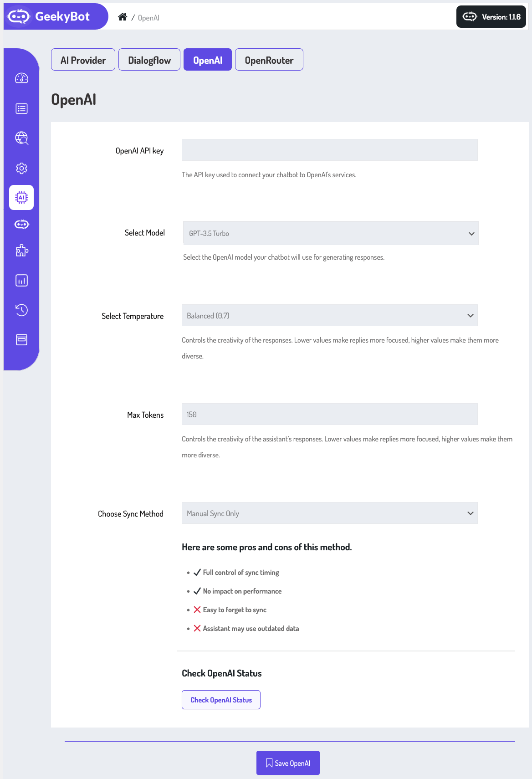Expand the Select Model dropdown

(331, 233)
